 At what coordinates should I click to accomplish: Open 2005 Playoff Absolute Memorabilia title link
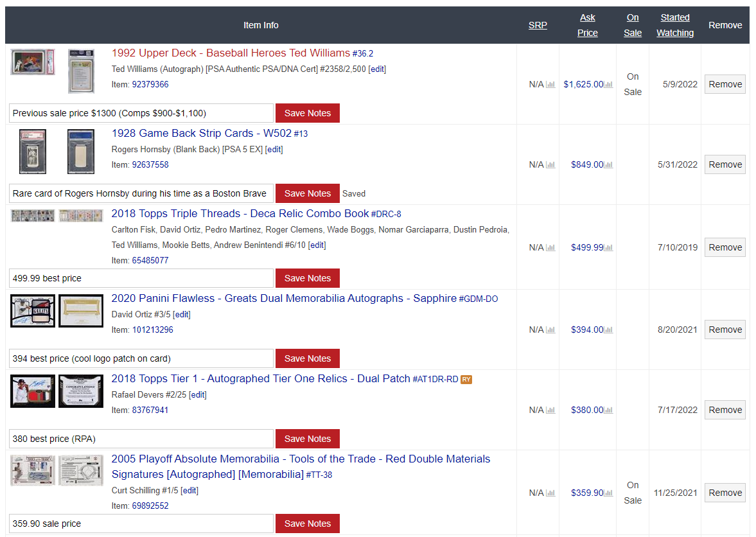click(301, 466)
